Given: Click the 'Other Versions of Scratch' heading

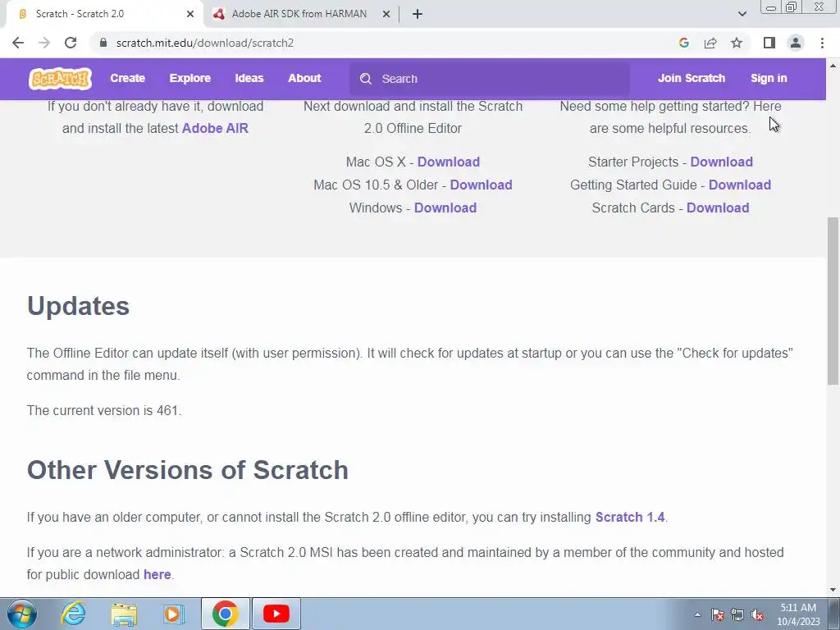Looking at the screenshot, I should click(x=188, y=470).
